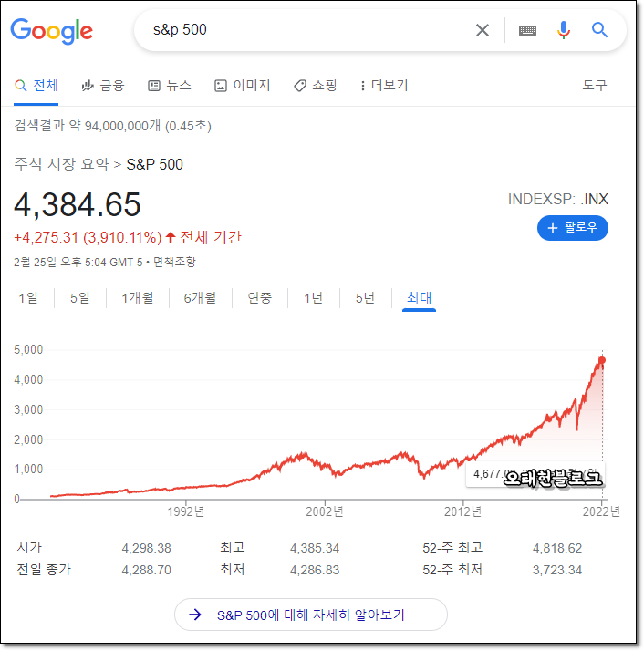644x651 pixels.
Task: Click the 최저 value 4,286.83
Action: coord(315,570)
